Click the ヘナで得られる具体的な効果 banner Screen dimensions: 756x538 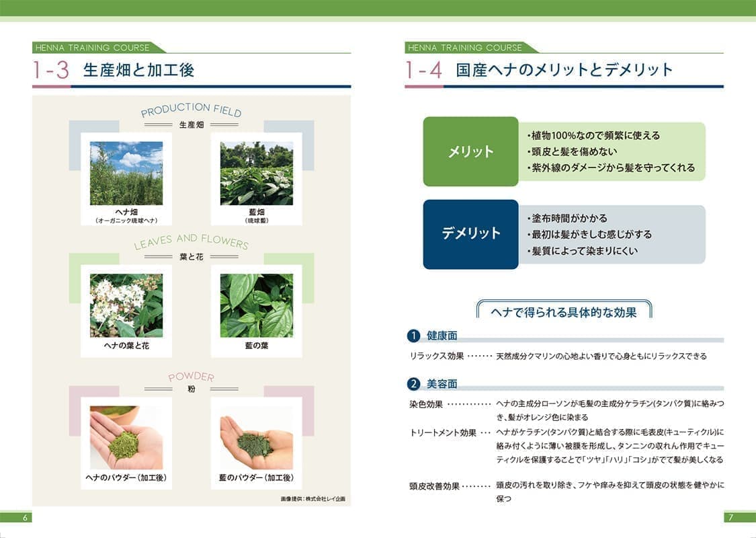[563, 310]
